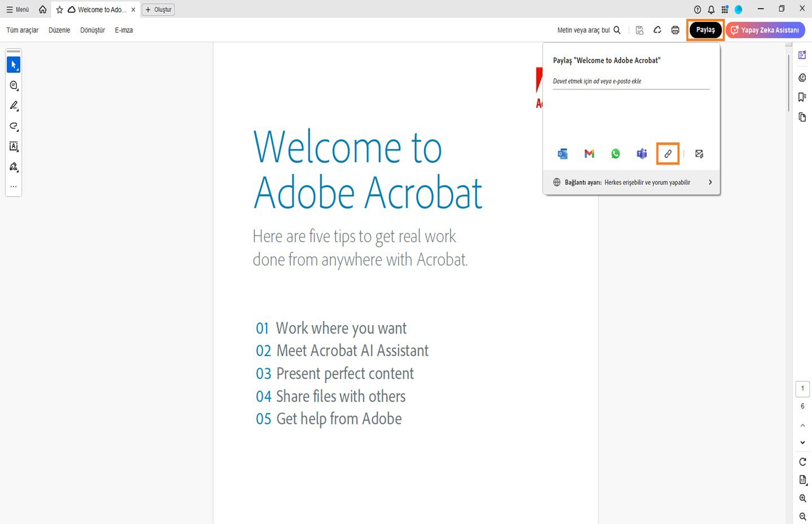Go to next page with the down arrow
Viewport: 812px width, 524px height.
point(802,443)
